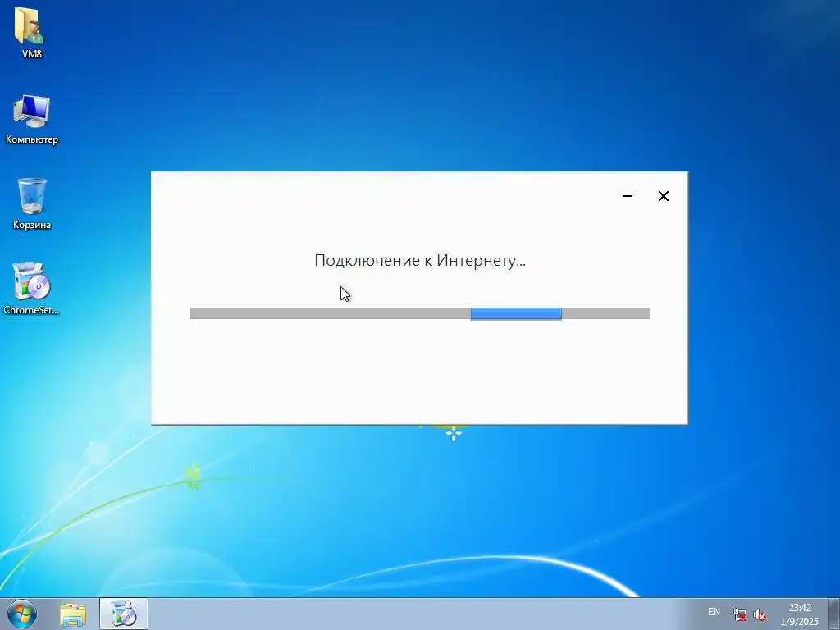Screen dimensions: 840x630
Task: Open the muted volume tray icon
Action: click(759, 614)
